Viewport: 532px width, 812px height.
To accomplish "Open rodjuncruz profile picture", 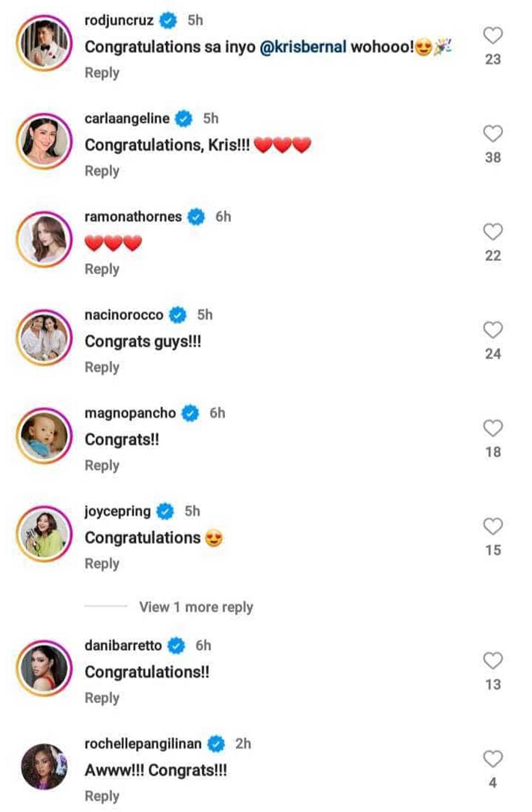I will pos(44,43).
